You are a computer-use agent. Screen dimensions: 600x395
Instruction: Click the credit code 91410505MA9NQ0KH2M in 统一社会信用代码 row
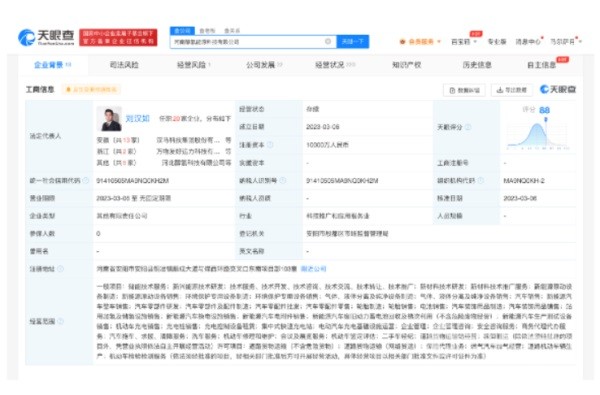pyautogui.click(x=132, y=181)
